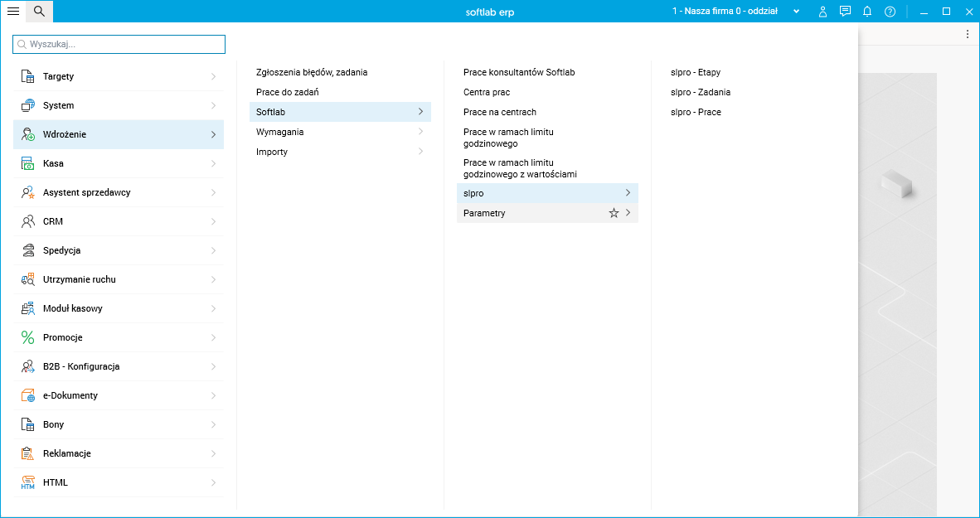980x518 pixels.
Task: Expand the Targety chevron
Action: 213,76
